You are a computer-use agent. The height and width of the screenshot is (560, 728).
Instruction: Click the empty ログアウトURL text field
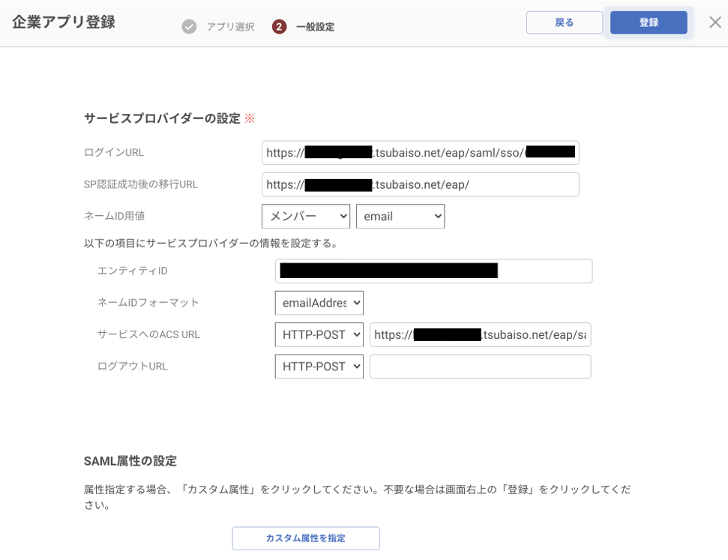coord(480,367)
